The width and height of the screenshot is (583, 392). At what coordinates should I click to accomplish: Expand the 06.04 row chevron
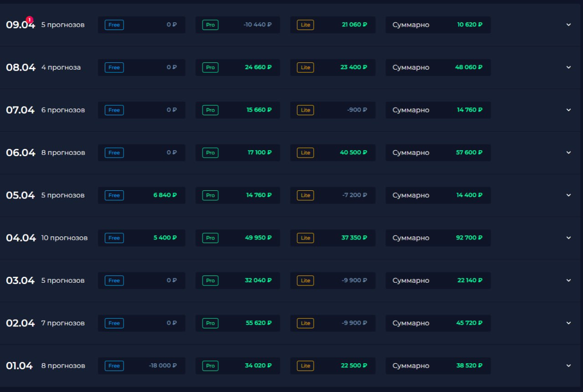(568, 153)
